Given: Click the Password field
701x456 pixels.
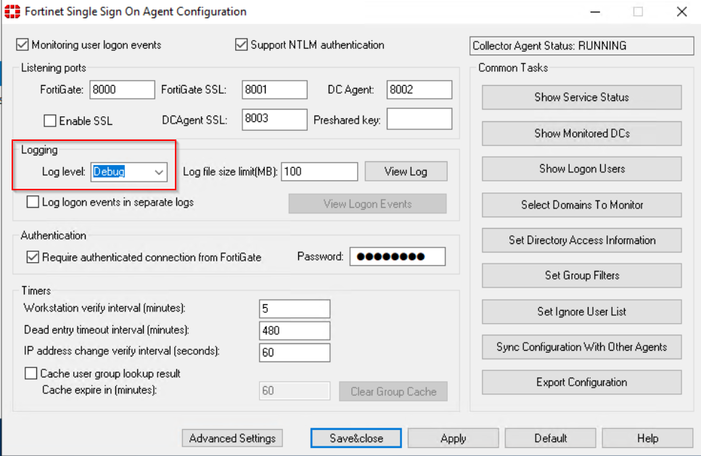Looking at the screenshot, I should tap(397, 257).
